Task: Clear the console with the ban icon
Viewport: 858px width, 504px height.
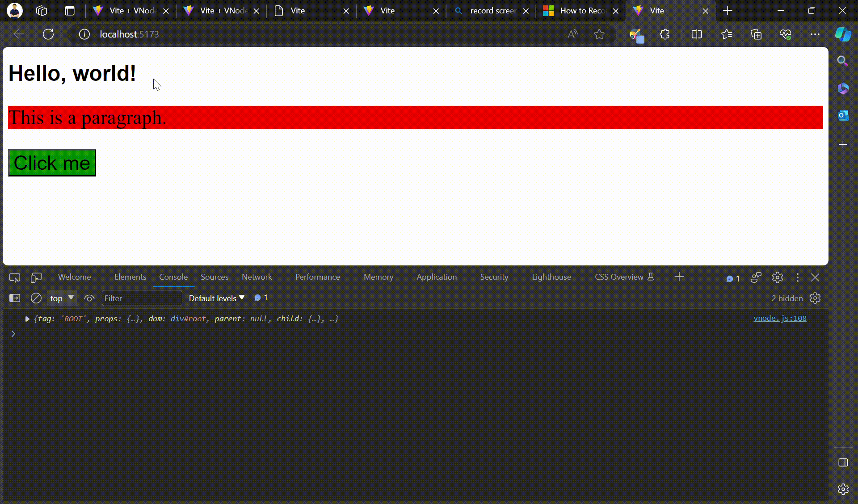Action: pos(36,298)
